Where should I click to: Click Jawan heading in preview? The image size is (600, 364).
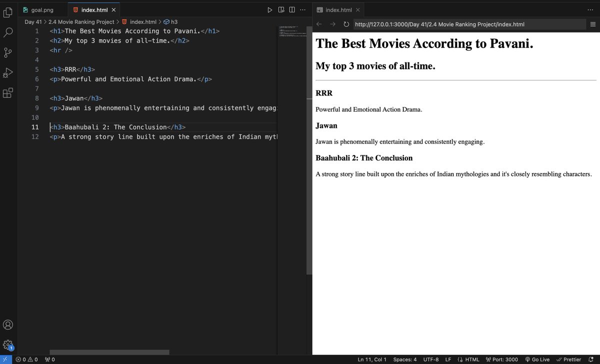326,126
